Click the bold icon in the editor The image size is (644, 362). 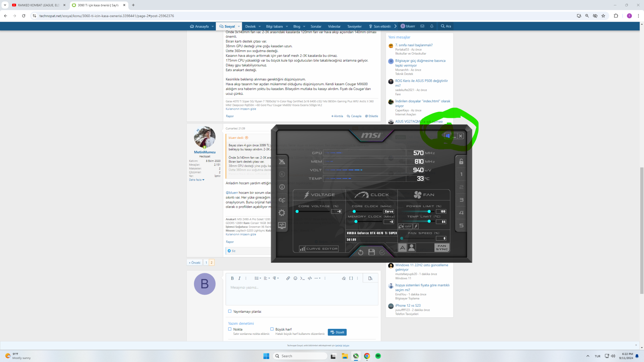(x=232, y=278)
